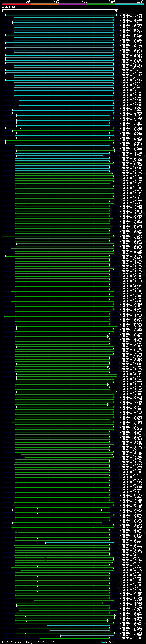This screenshot has height=644, width=146.
Task: Select the UniRef100_B9V305 label
Action: pyautogui.click(x=131, y=311)
